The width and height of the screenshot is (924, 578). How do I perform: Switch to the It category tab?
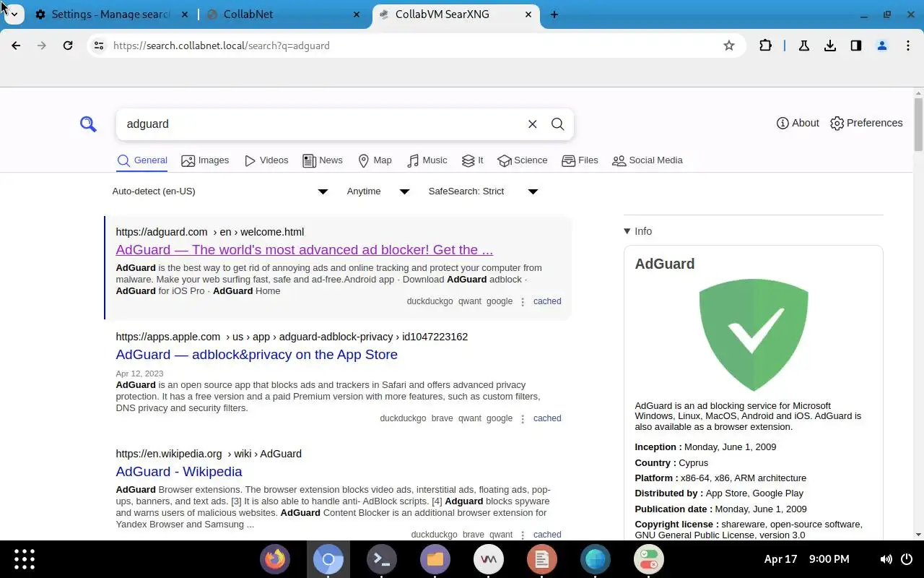pyautogui.click(x=472, y=160)
